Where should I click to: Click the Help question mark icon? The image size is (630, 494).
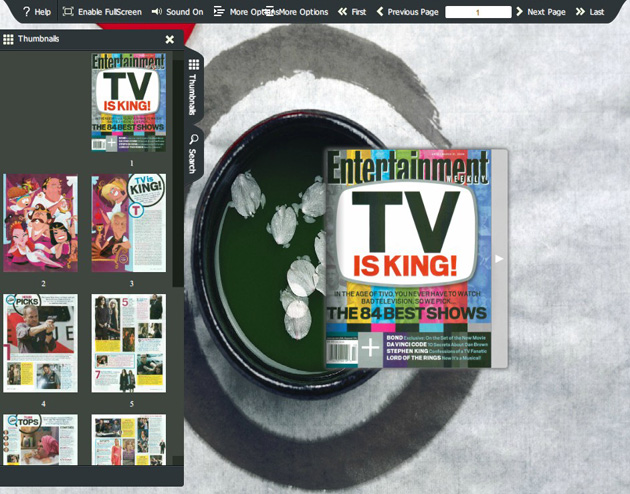27,12
